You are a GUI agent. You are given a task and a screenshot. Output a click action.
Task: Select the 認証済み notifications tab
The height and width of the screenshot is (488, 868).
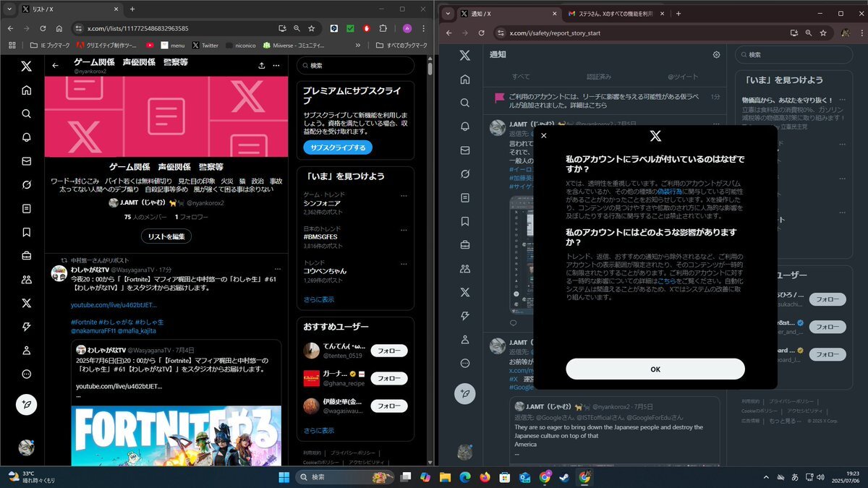(599, 76)
